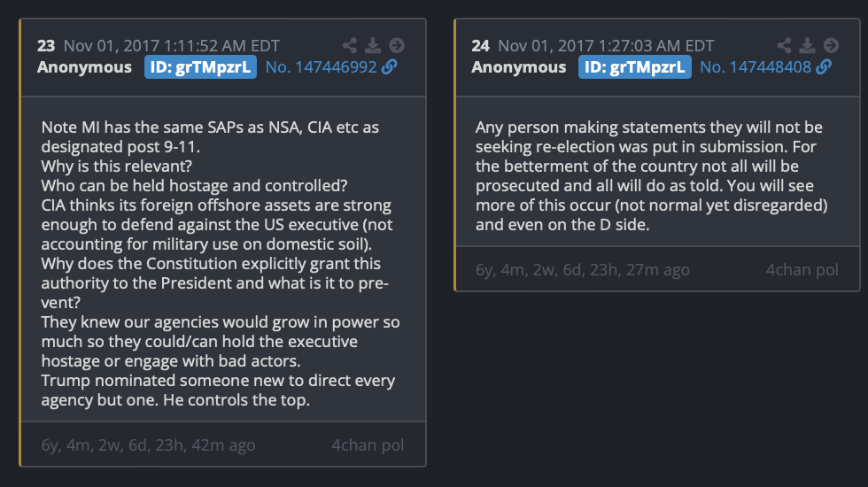The height and width of the screenshot is (487, 868).
Task: Click chain link icon beside No. 147446992
Action: (x=390, y=67)
